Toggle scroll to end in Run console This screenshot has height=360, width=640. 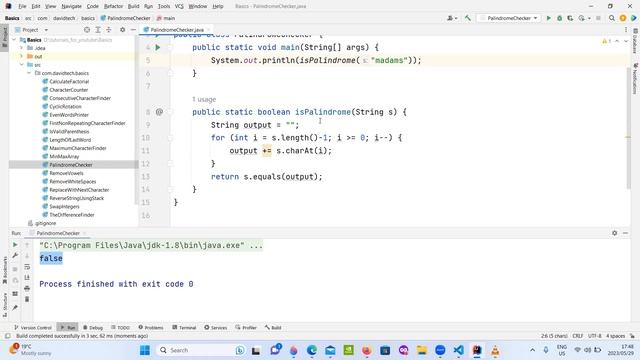pos(27,278)
